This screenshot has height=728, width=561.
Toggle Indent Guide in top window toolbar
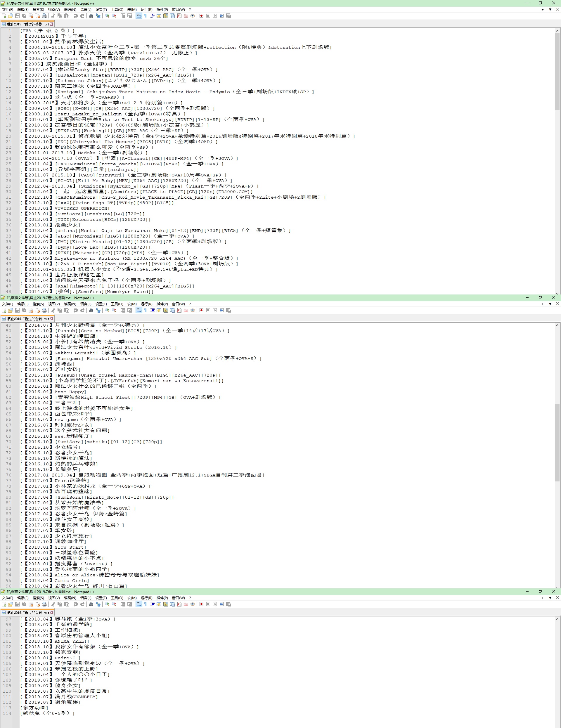tap(152, 16)
